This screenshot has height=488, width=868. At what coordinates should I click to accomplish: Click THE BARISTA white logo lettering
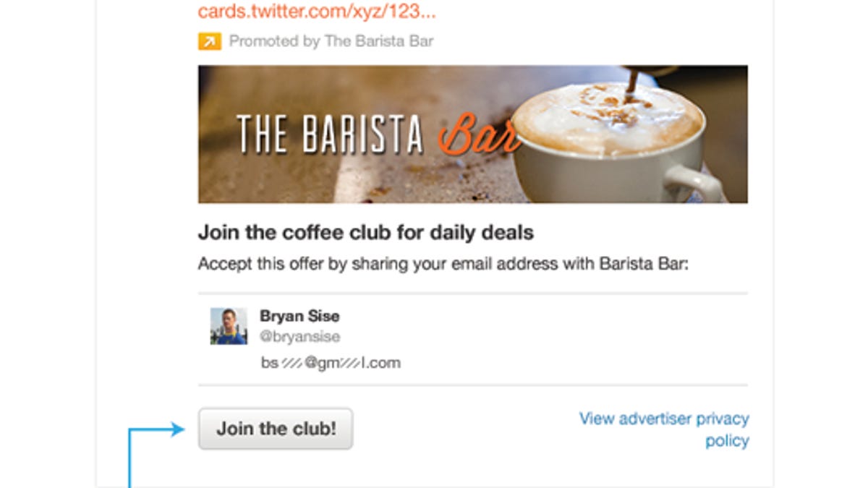point(331,135)
